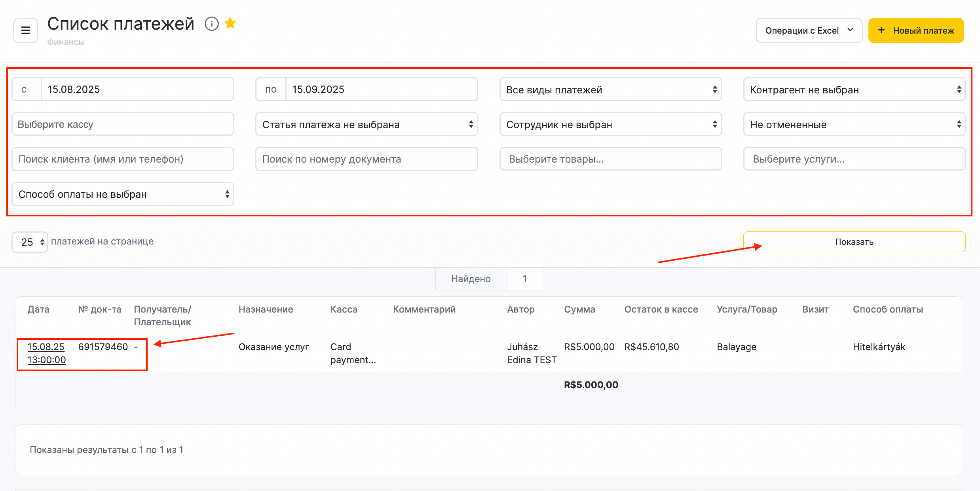The width and height of the screenshot is (980, 491).
Task: Open the Сотрудник не выбран dropdown
Action: (x=610, y=125)
